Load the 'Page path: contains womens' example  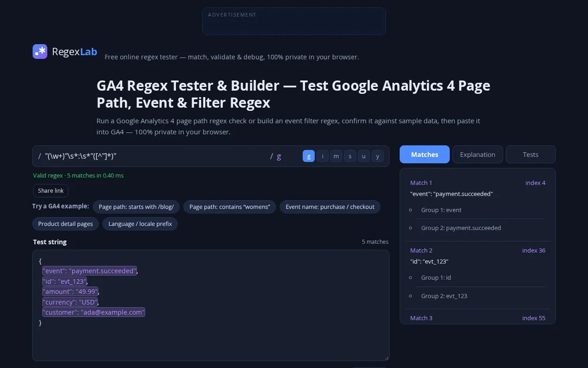(230, 207)
